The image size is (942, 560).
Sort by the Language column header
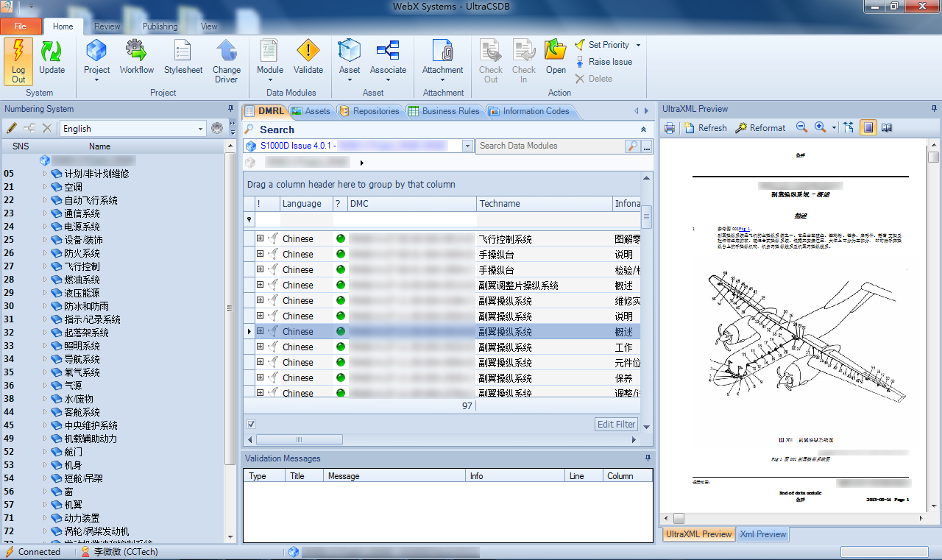306,204
